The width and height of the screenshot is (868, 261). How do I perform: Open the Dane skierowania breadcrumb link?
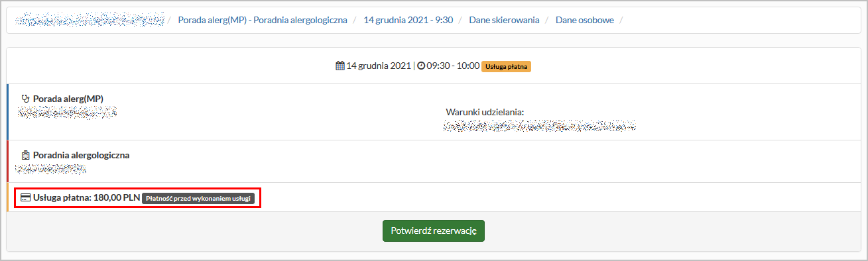click(x=504, y=20)
